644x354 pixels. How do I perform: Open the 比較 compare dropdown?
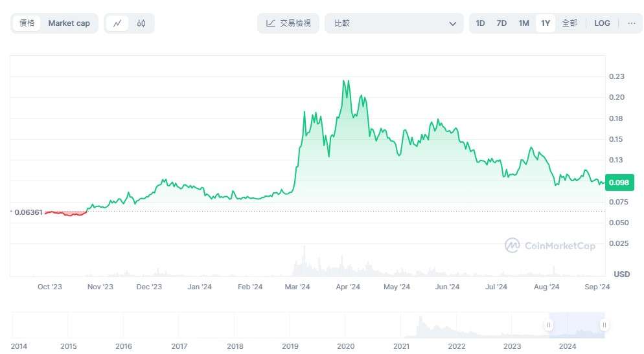pos(394,23)
